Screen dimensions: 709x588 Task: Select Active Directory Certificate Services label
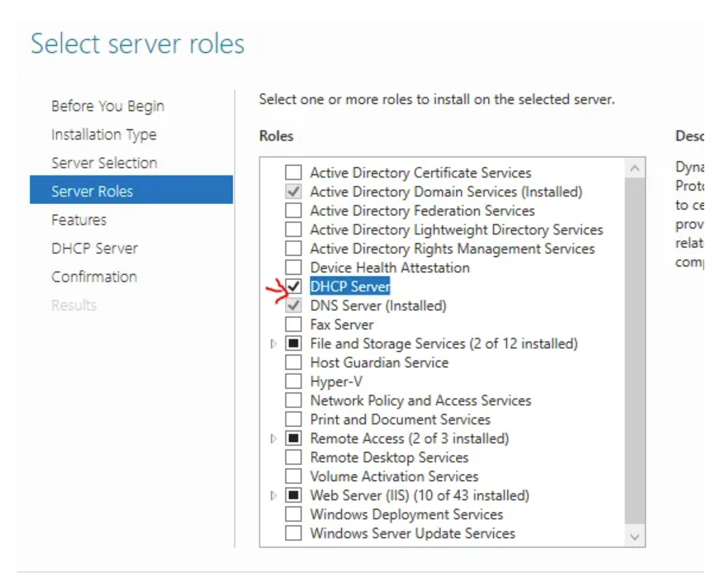pyautogui.click(x=420, y=173)
